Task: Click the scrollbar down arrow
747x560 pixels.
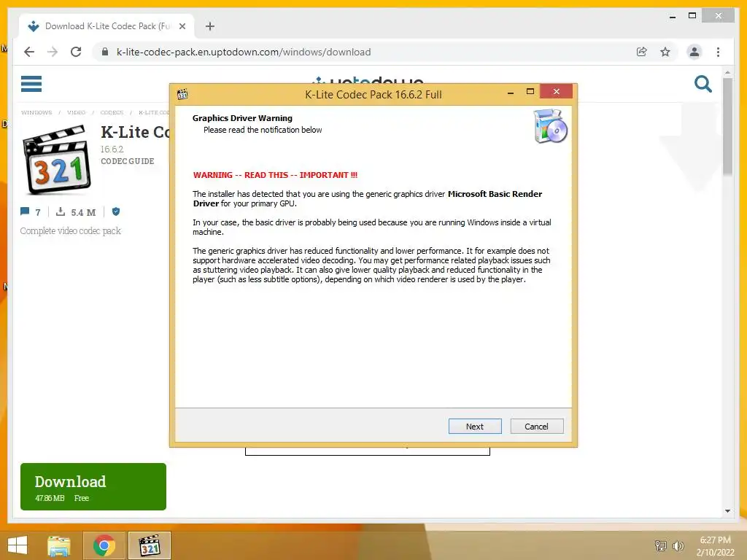Action: click(727, 511)
